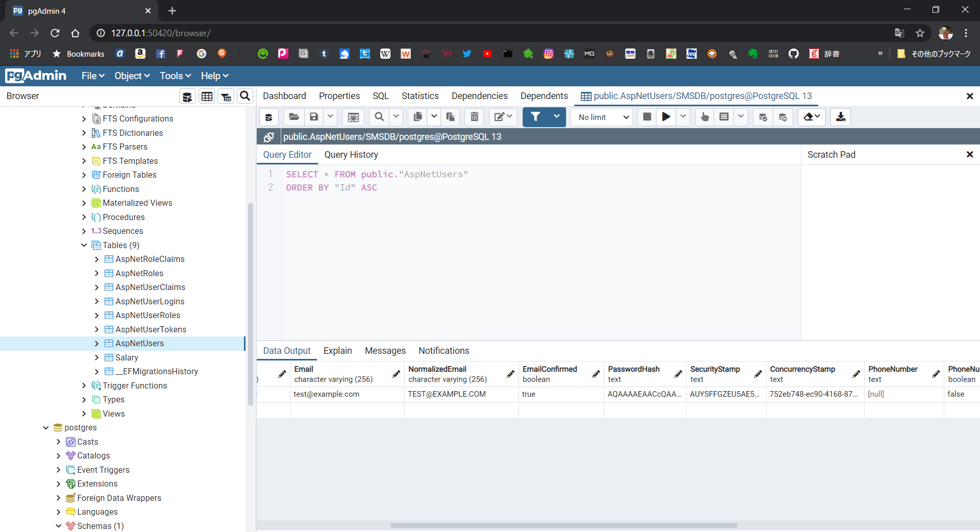This screenshot has height=532, width=980.
Task: Click the Save file icon
Action: coord(314,117)
